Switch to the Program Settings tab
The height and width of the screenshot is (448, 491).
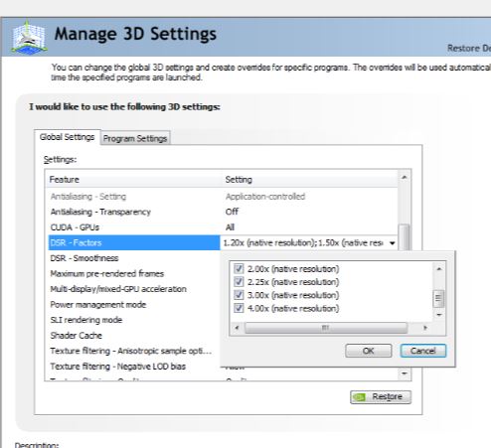[x=135, y=138]
